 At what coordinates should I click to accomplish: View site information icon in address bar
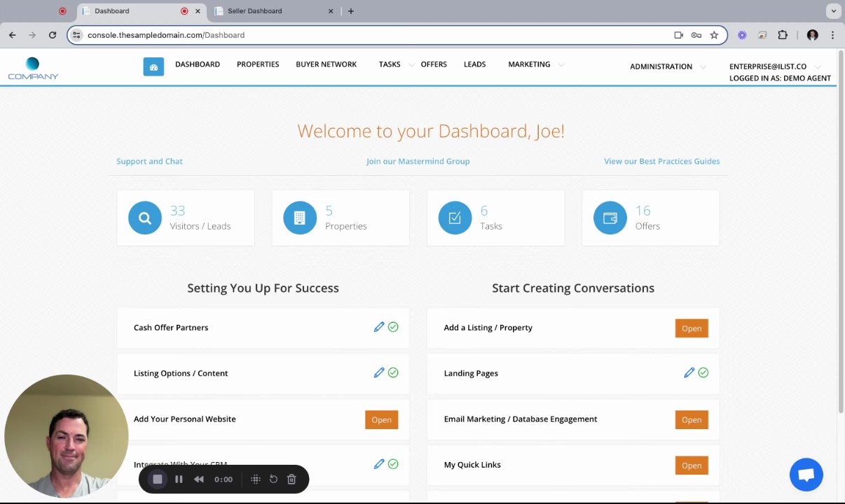tap(77, 35)
